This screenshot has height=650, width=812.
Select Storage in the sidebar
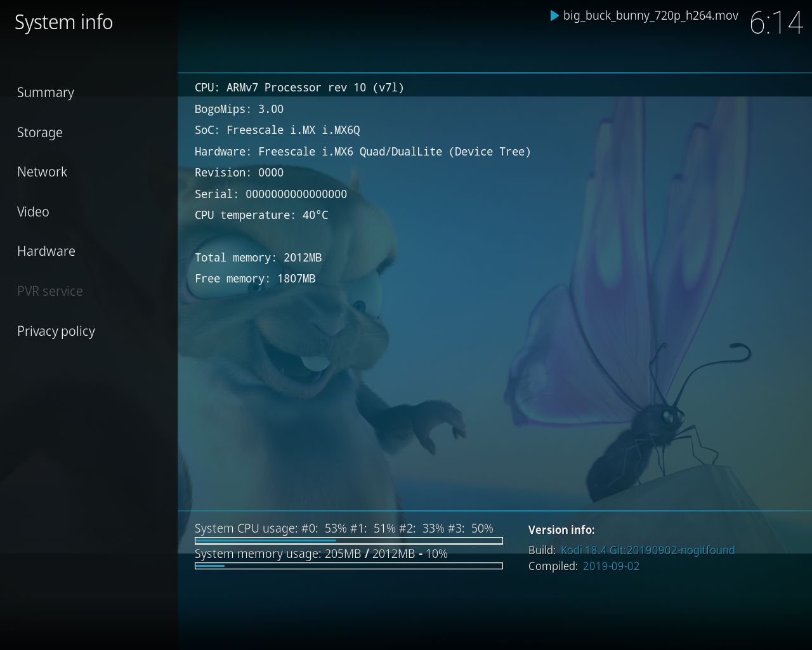tap(40, 133)
